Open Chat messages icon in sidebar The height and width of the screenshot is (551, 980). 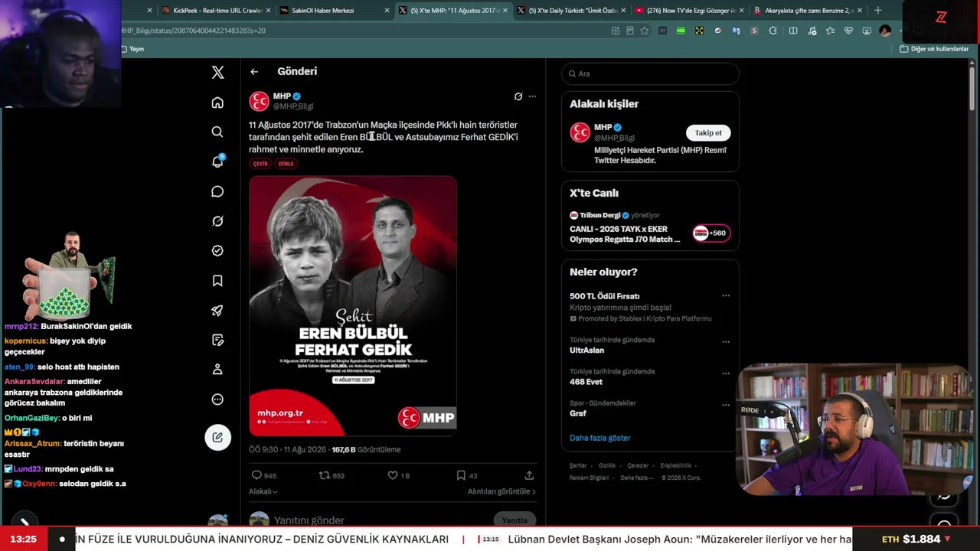(217, 191)
